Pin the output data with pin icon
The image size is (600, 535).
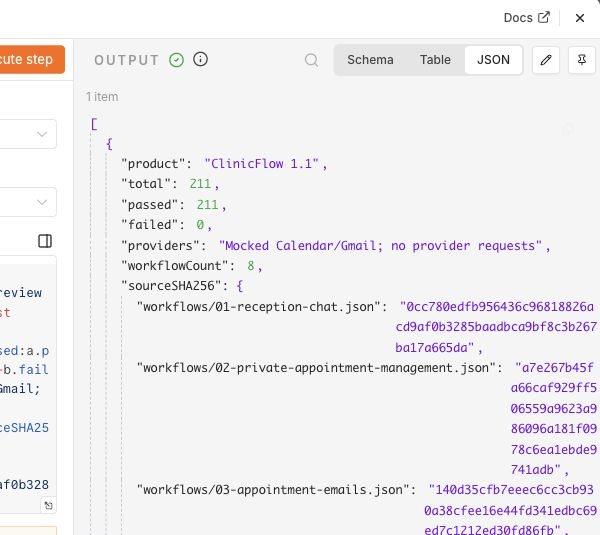pos(582,60)
